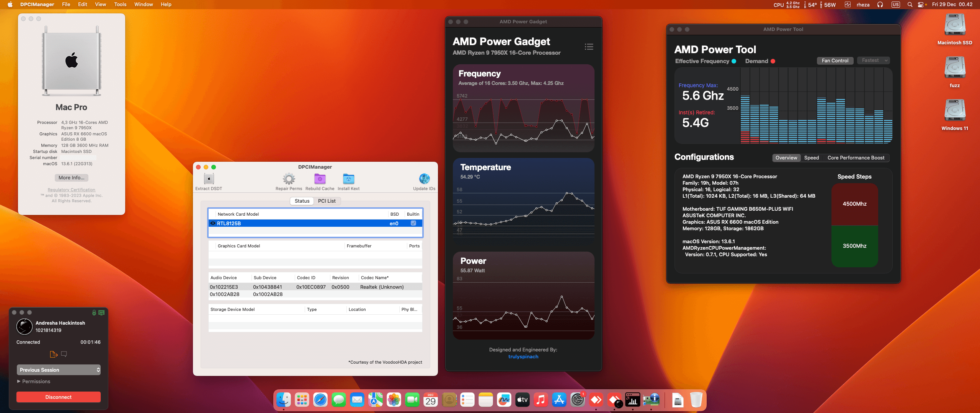Toggle the eye icon beside RTL8125B
Viewport: 980px width, 413px height.
213,223
